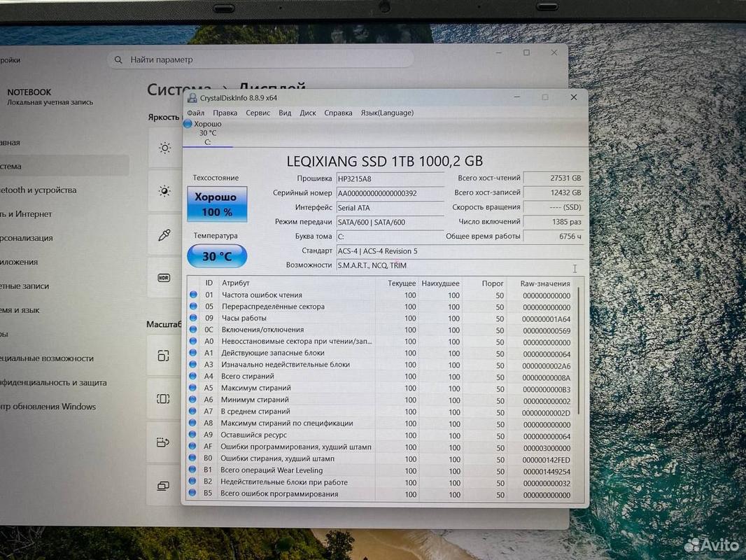Open Приложения in Settings sidebar
Screen dimensions: 746x560
(x=18, y=262)
